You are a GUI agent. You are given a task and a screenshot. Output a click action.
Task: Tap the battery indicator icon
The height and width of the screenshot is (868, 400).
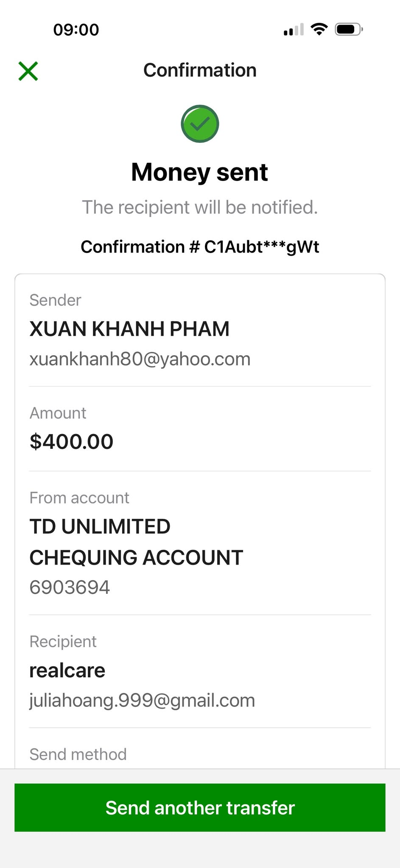349,29
